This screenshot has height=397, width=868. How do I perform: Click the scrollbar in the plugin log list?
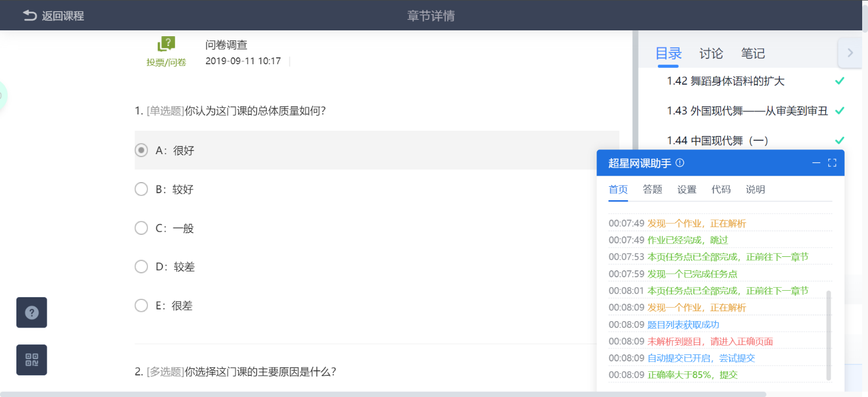click(x=829, y=333)
